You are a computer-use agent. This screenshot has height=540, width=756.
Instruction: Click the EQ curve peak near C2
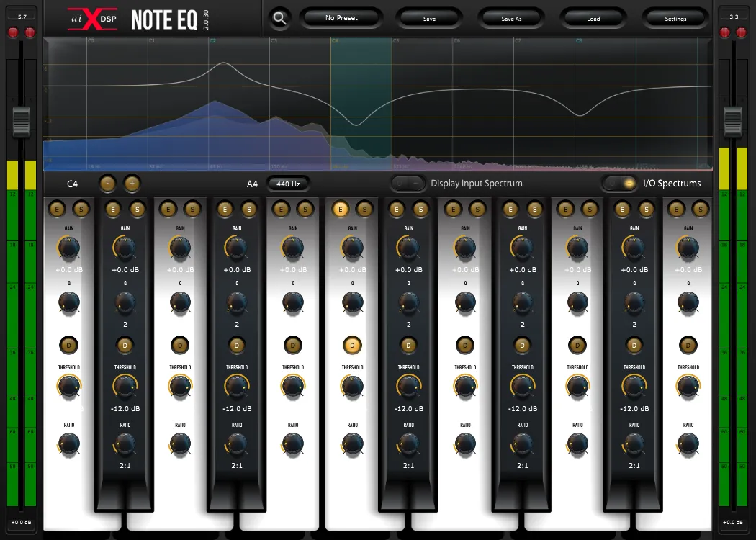pos(224,63)
